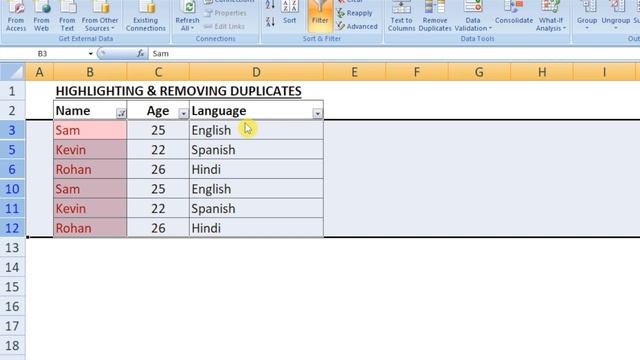The width and height of the screenshot is (640, 360).
Task: Click the Select All corner button
Action: pos(13,72)
